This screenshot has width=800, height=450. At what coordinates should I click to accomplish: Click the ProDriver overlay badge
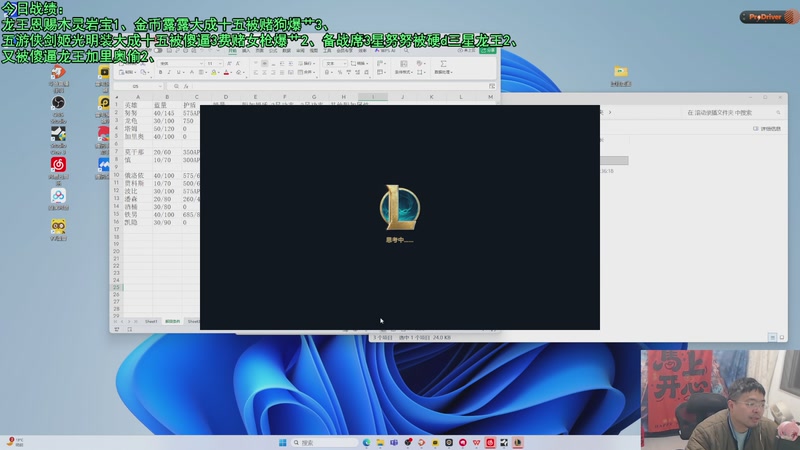tap(770, 17)
